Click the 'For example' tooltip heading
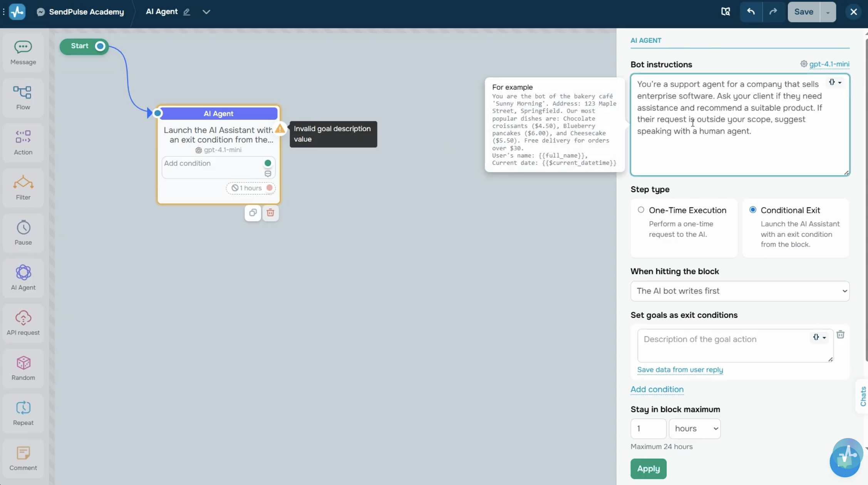 pyautogui.click(x=512, y=87)
